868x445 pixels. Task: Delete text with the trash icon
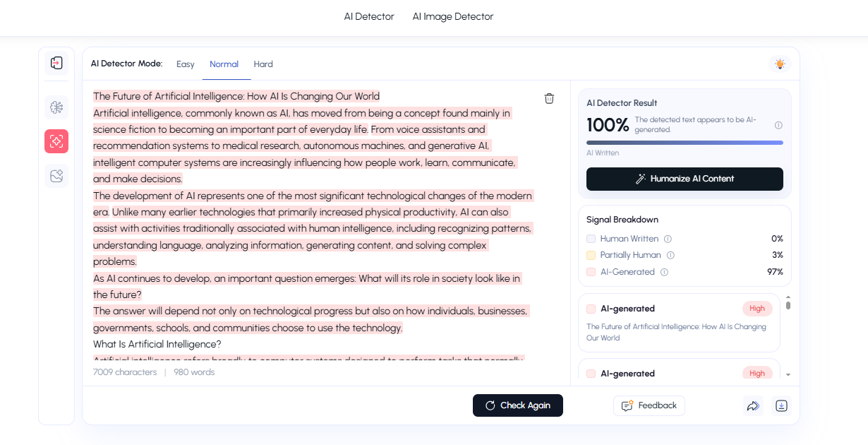pos(549,99)
